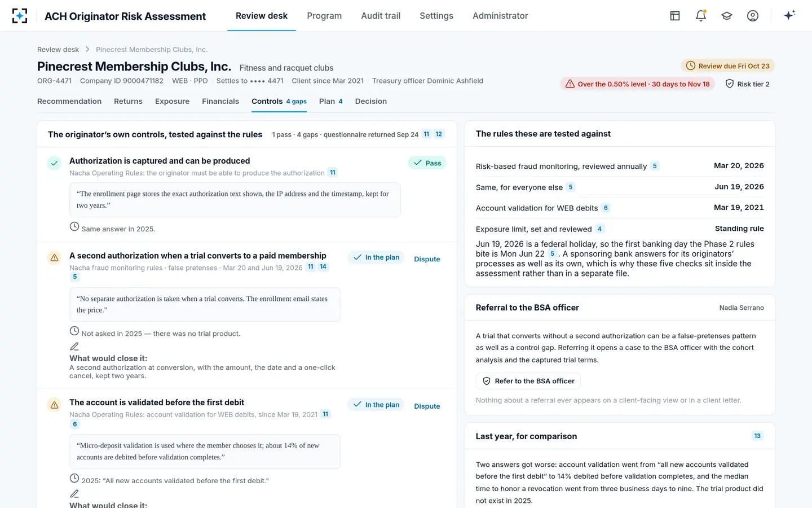Screen dimensions: 812x508
Task: Click the green check icon beside 'Authorization is captured'
Action: [54, 163]
